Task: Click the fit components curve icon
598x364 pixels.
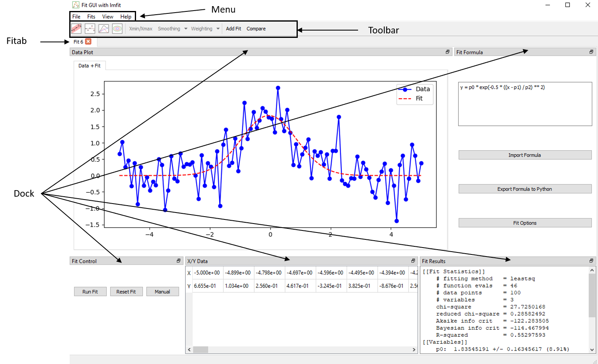Action: [x=104, y=29]
